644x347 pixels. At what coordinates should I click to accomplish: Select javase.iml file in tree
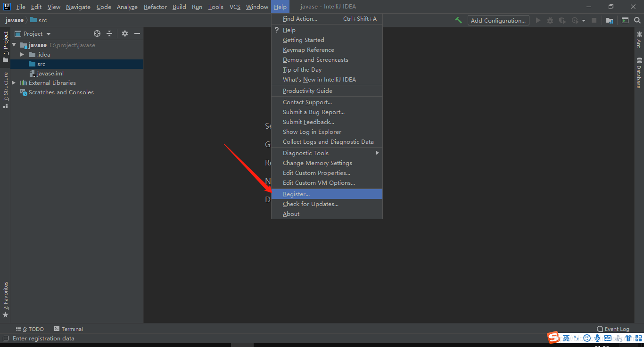click(x=46, y=74)
